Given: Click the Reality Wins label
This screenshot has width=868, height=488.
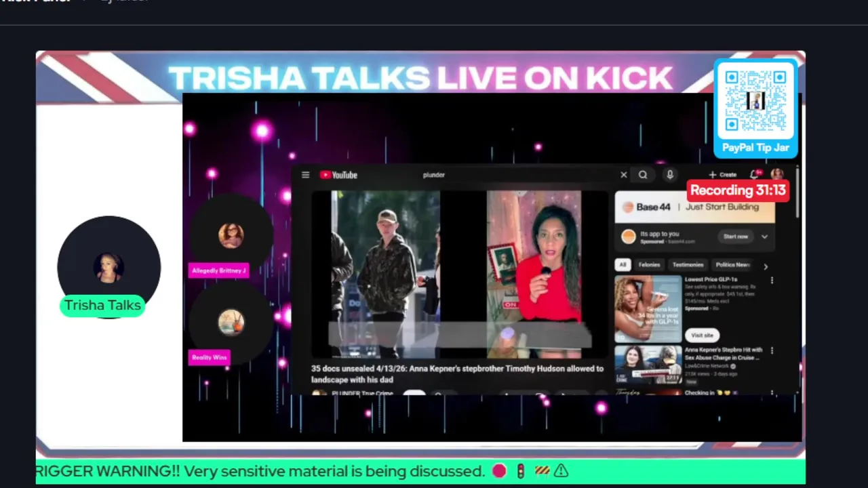Looking at the screenshot, I should (210, 357).
